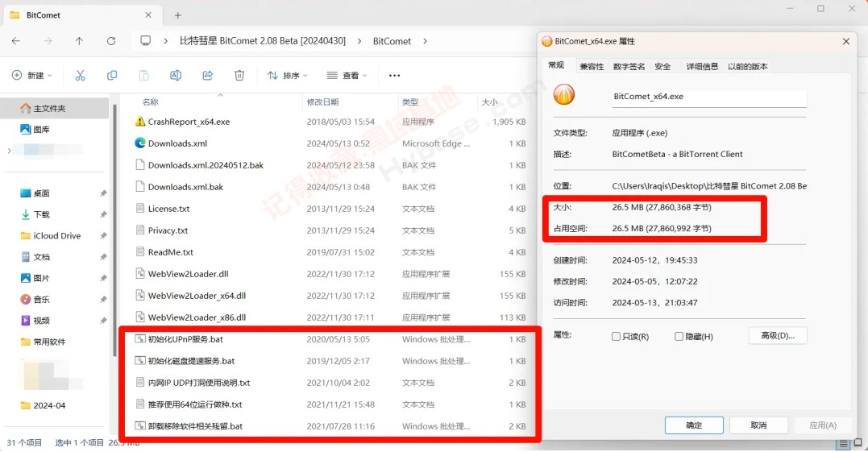Expand the collapsed sidebar tree item
The width and height of the screenshot is (868, 452).
tap(9, 151)
